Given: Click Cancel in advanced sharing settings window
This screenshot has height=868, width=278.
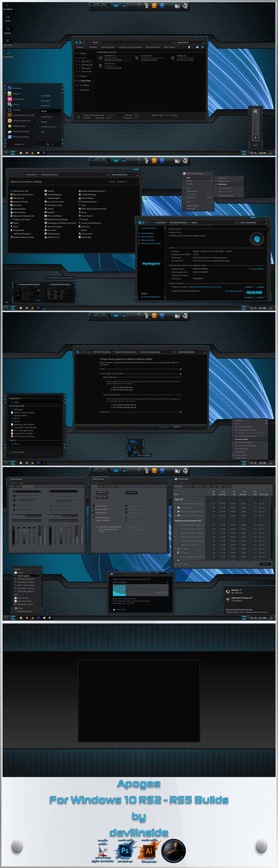Looking at the screenshot, I should (177, 427).
